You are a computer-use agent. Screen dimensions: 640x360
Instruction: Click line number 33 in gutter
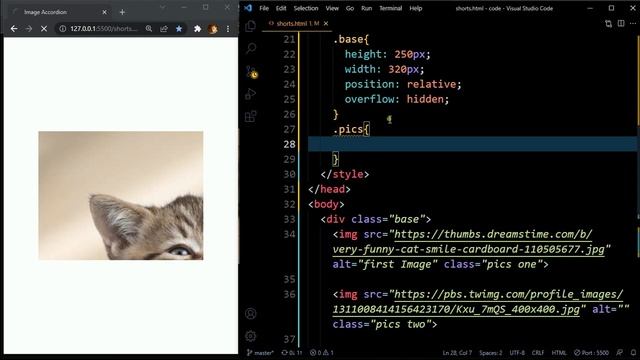coord(289,219)
